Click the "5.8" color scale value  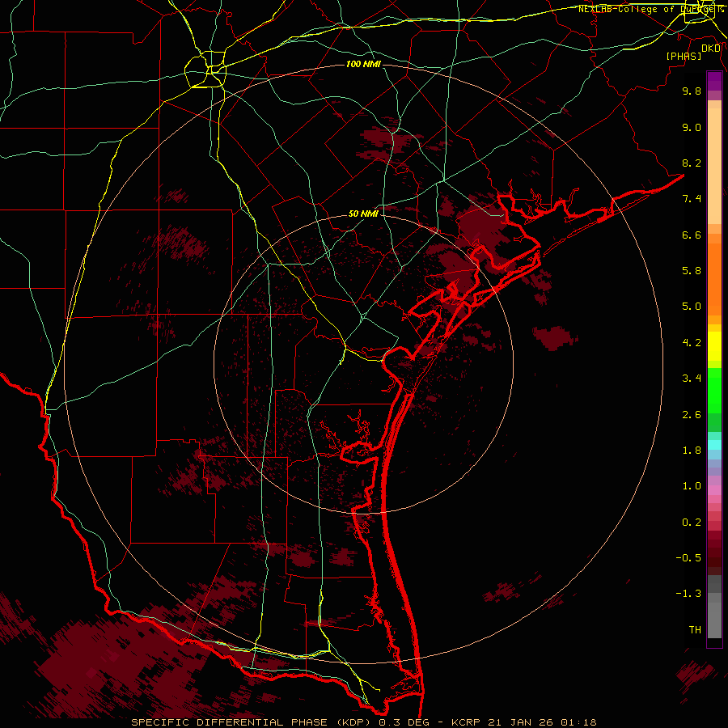[692, 271]
